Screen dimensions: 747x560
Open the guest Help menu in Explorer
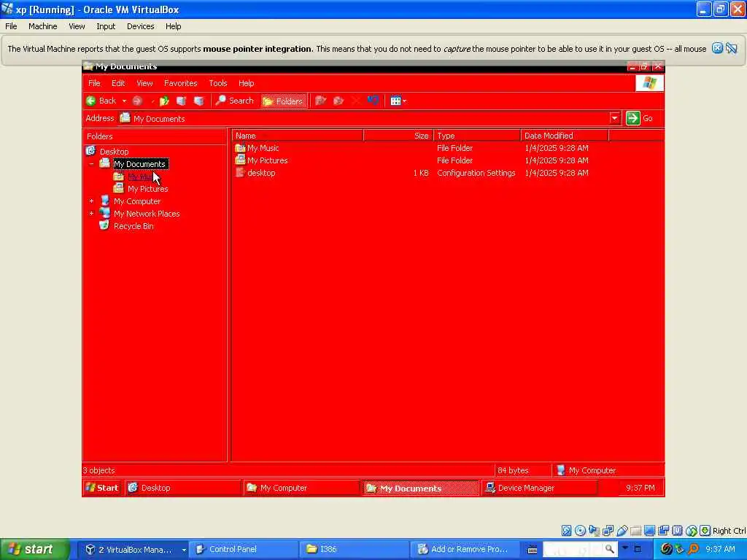(247, 83)
